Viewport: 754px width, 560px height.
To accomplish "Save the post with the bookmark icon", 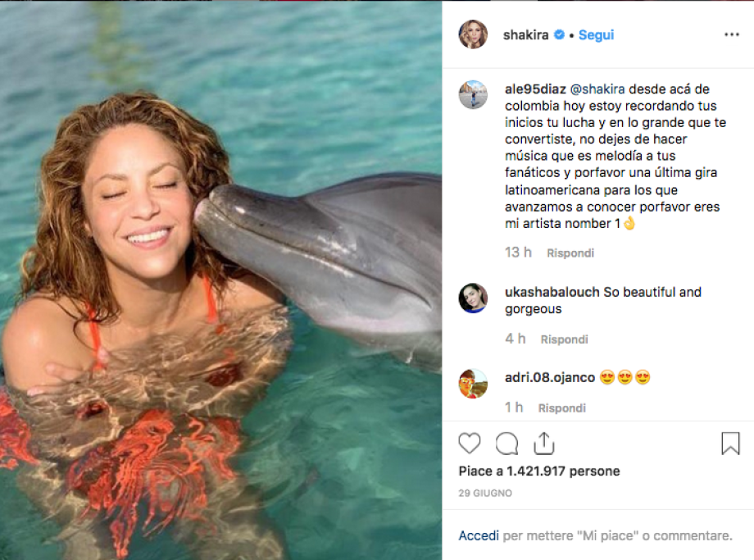I will [730, 444].
